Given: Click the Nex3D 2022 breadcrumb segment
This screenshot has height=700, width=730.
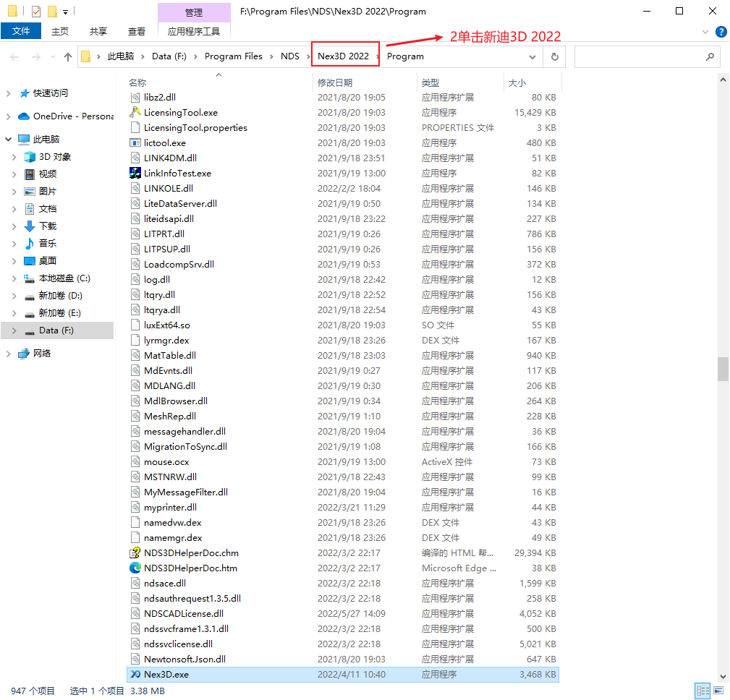Looking at the screenshot, I should [343, 56].
